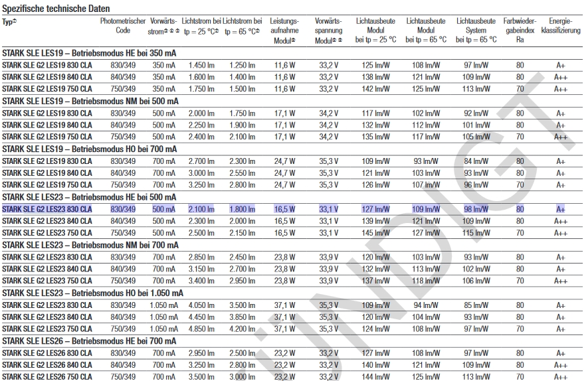This screenshot has width=588, height=381.
Task: Click the '2.850 lm' cell
Action: point(201,257)
